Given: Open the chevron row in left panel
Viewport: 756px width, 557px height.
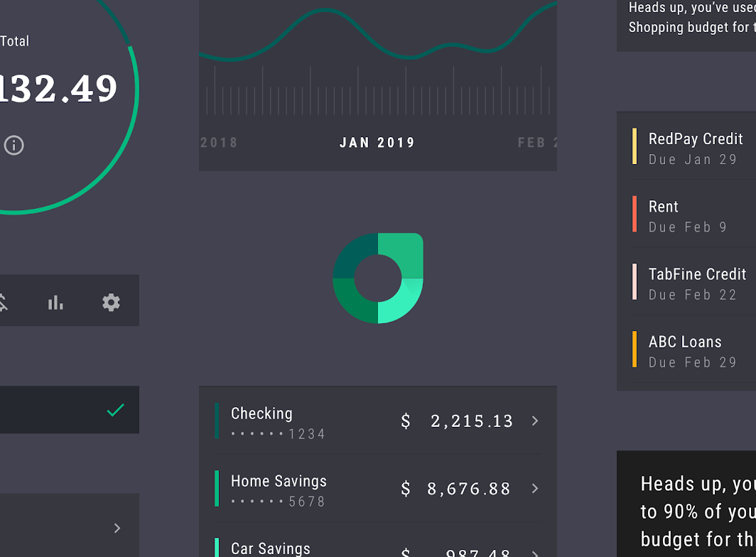Looking at the screenshot, I should 70,525.
